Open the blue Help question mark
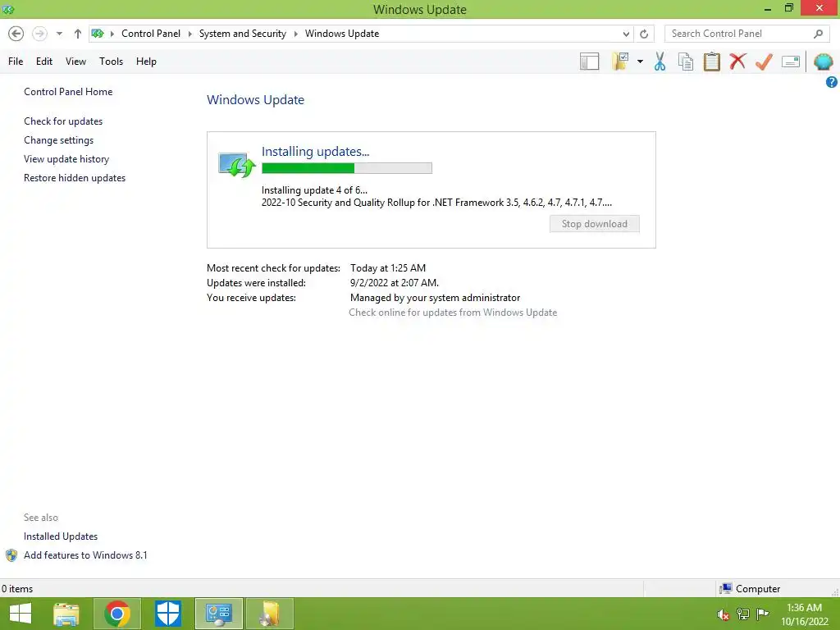 [832, 82]
